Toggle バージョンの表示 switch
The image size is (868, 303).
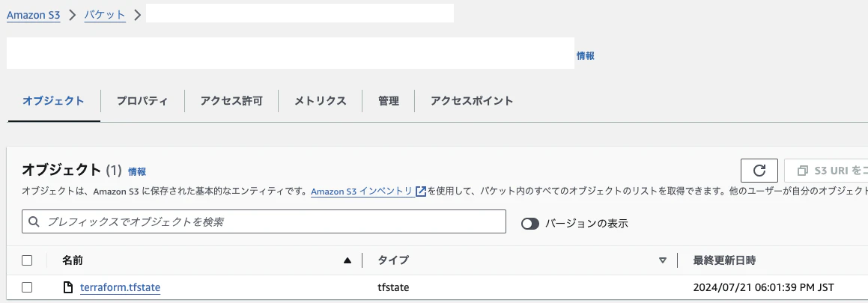pos(529,224)
